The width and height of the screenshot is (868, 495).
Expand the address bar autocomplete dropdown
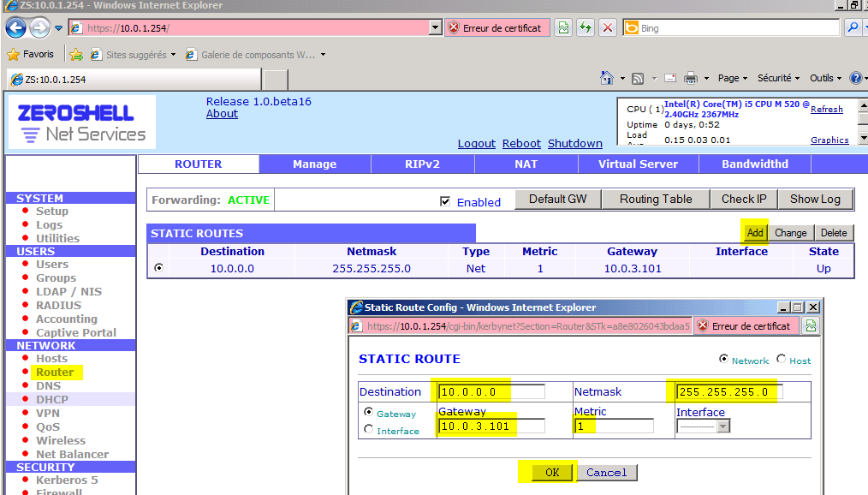pyautogui.click(x=435, y=27)
